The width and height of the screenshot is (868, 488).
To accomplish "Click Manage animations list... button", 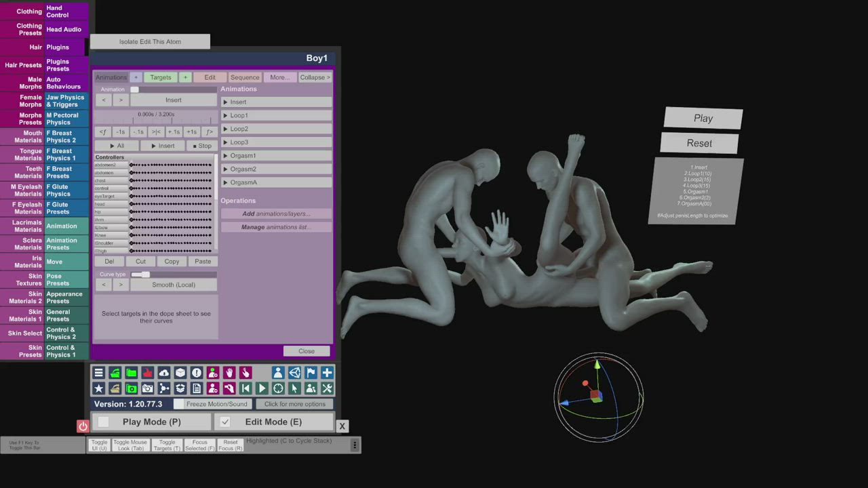I will [277, 227].
